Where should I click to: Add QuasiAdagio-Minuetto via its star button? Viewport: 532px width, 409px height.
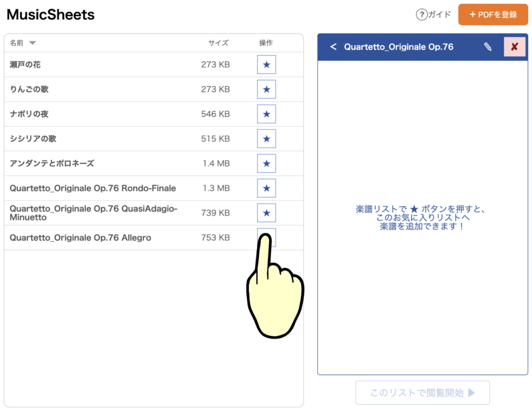[x=267, y=213]
